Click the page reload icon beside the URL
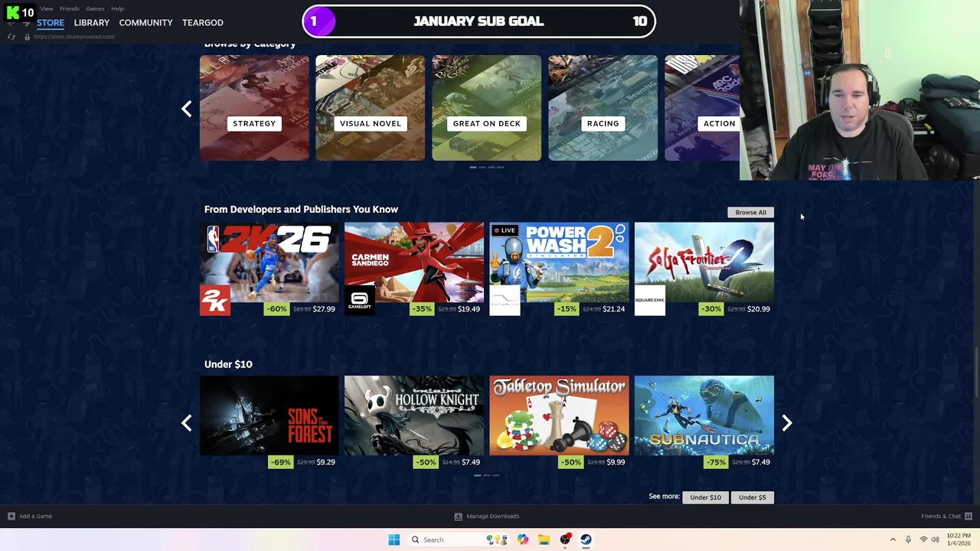Viewport: 980px width, 551px height. pyautogui.click(x=11, y=37)
